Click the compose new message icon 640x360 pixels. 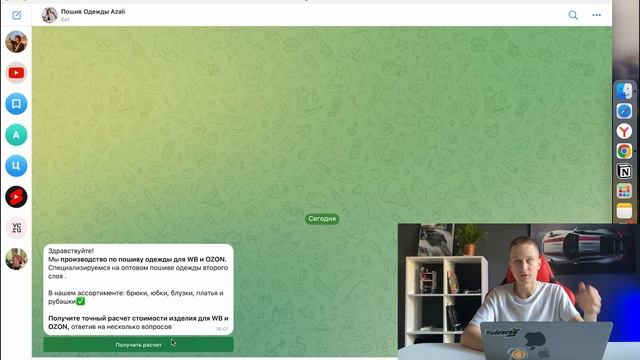[17, 15]
